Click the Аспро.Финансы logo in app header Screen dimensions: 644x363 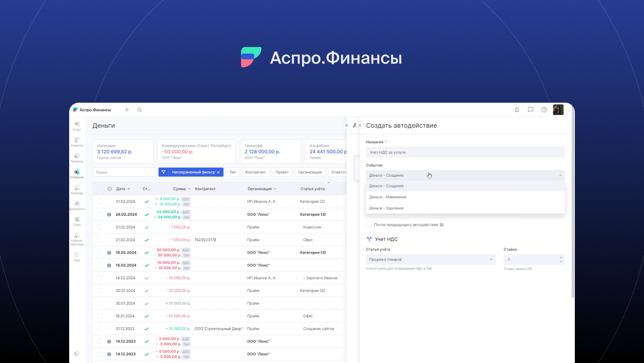coord(92,110)
